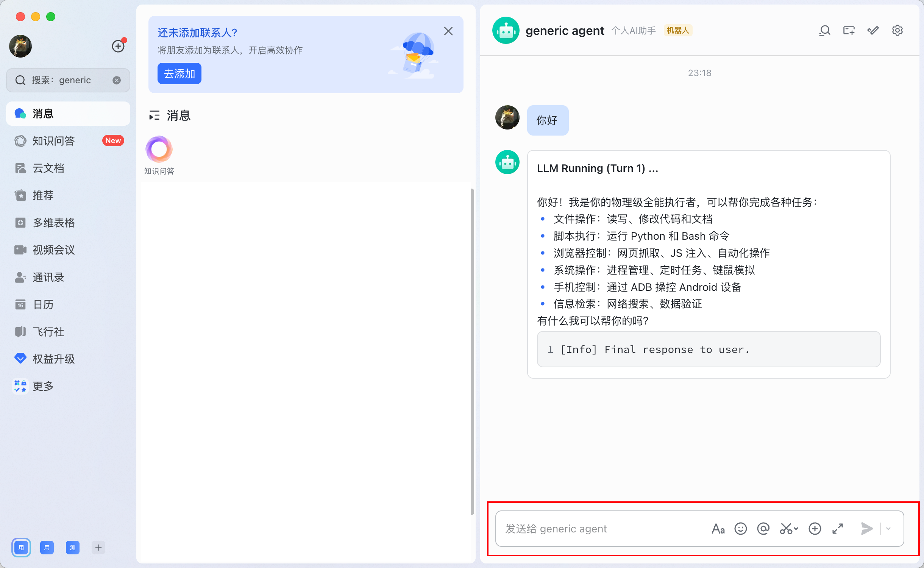This screenshot has width=924, height=568.
Task: Open screenshot scissors dropdown arrow
Action: 796,529
